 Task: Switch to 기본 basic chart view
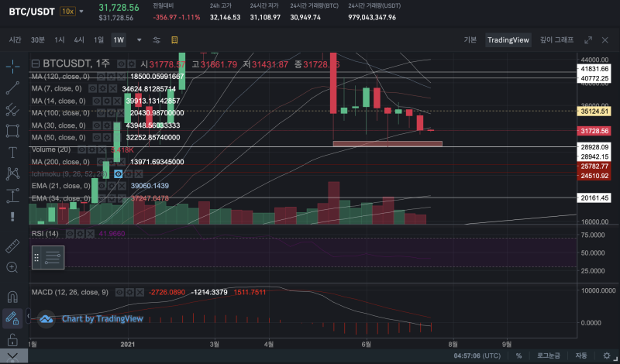(470, 40)
